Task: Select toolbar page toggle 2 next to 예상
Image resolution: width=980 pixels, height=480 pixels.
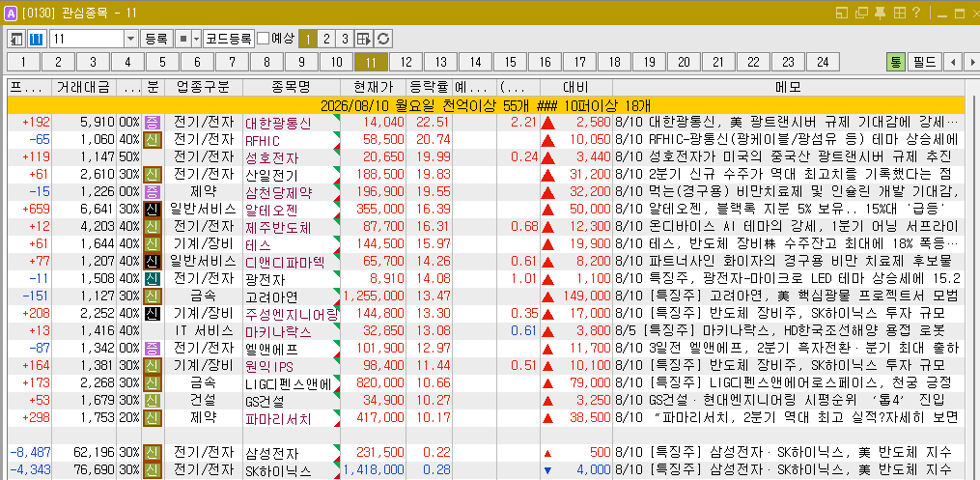Action: coord(325,39)
